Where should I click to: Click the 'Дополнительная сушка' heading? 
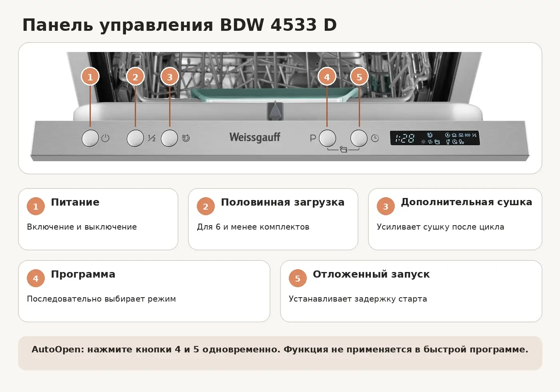point(466,202)
